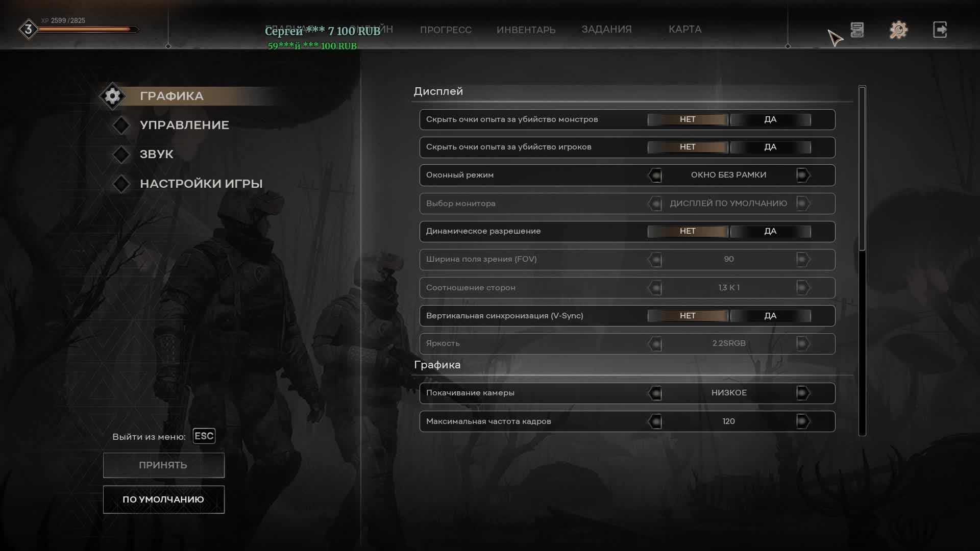Reset settings with По умолчанию button
The height and width of the screenshot is (551, 980).
(x=164, y=499)
